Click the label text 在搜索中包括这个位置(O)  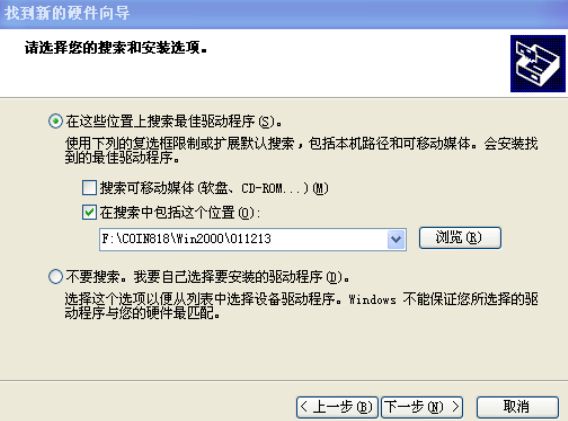point(180,213)
